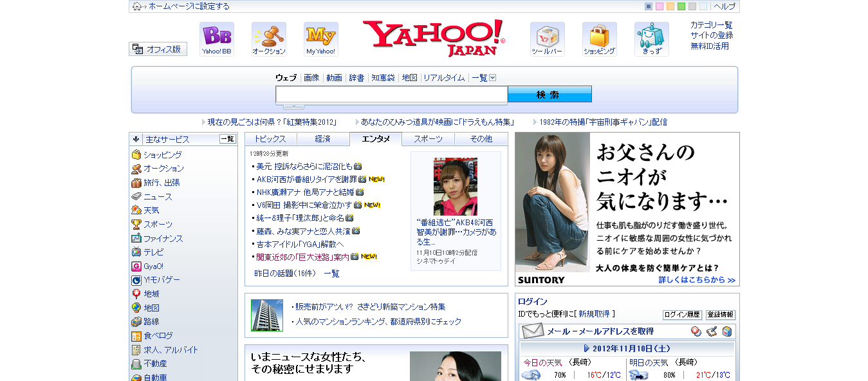
Task: Expand the 2012年11月10日 date arrow
Action: pyautogui.click(x=587, y=348)
